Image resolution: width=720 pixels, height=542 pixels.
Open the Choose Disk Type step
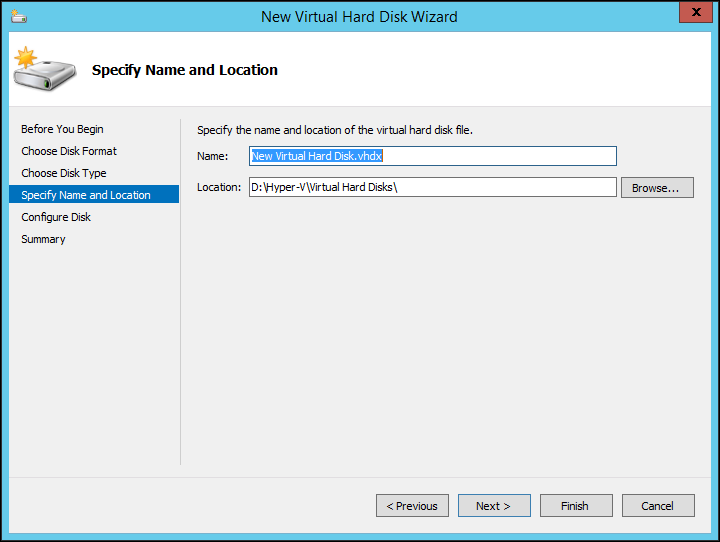point(64,173)
